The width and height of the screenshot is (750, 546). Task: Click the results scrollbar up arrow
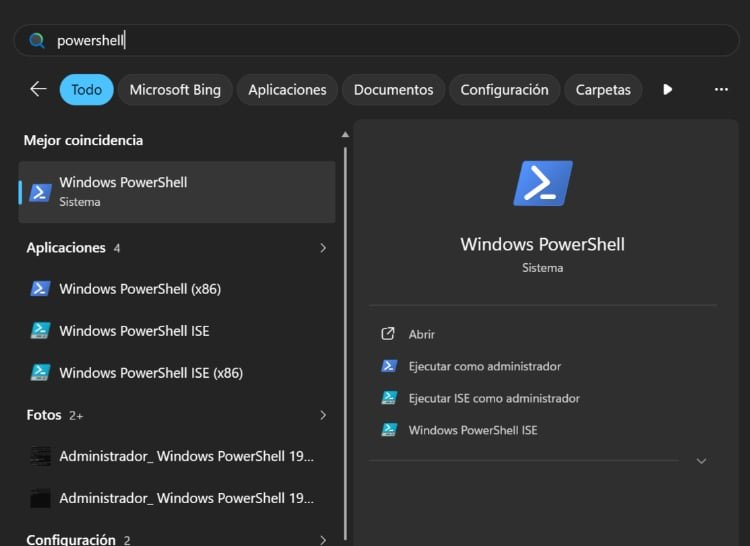[345, 135]
